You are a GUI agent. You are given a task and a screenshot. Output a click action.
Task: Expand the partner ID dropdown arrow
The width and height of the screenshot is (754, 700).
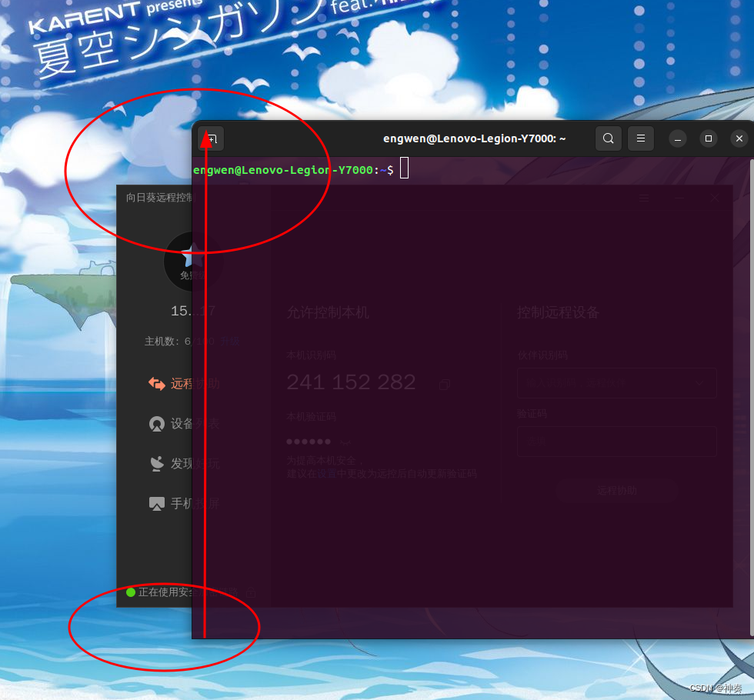pos(699,383)
